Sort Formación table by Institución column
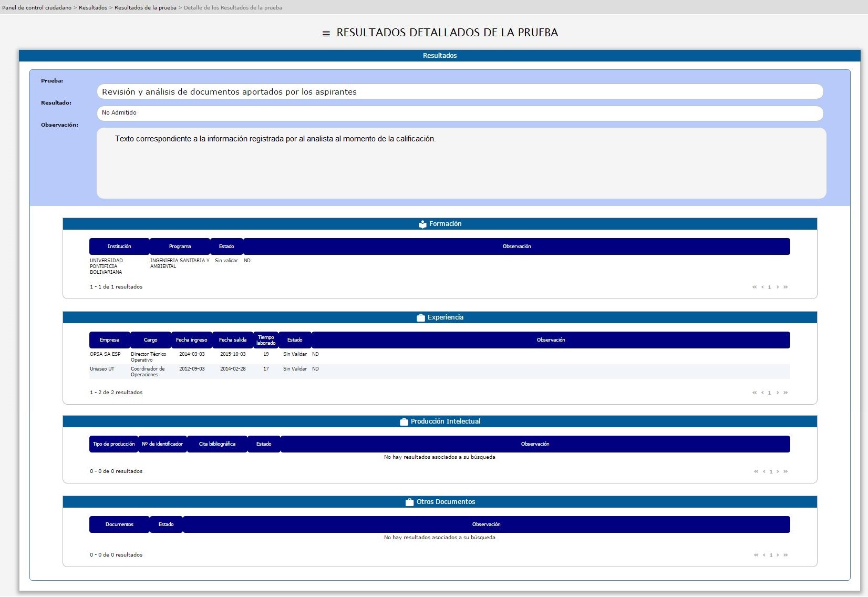This screenshot has width=868, height=597. point(119,246)
